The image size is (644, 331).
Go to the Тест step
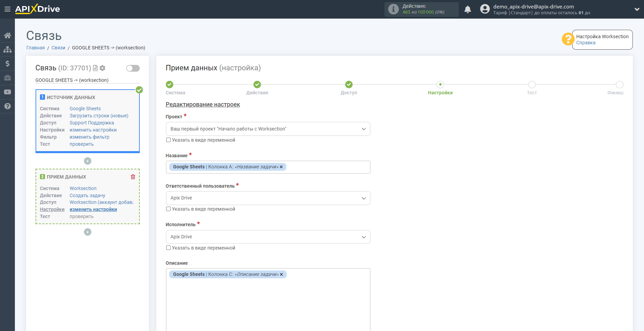pyautogui.click(x=532, y=85)
